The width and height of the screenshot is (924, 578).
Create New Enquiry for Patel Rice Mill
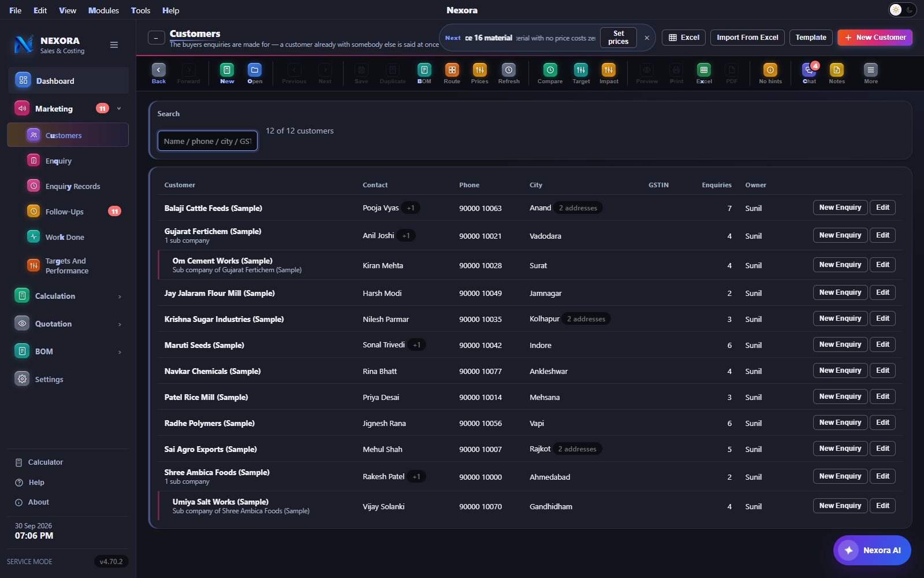[840, 397]
